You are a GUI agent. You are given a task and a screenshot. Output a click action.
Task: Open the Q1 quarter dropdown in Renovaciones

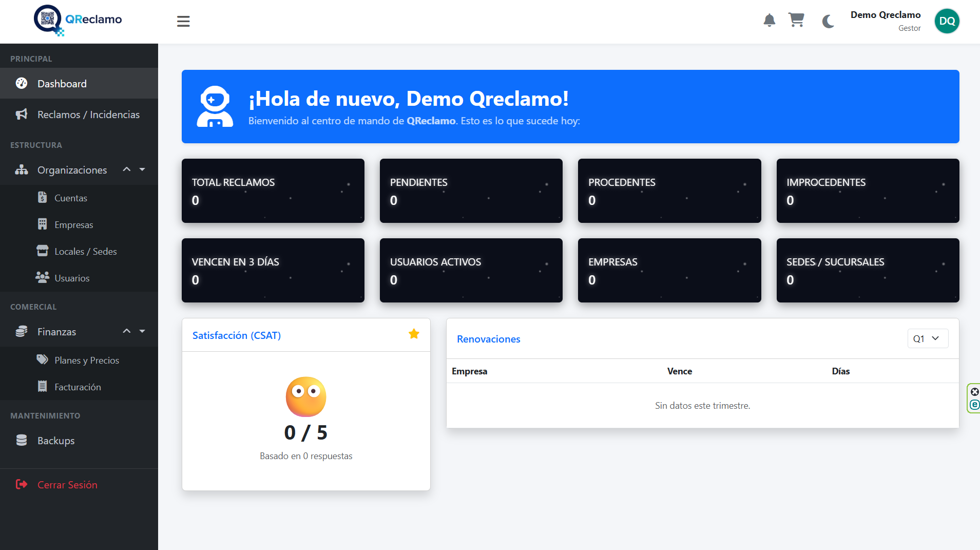point(927,338)
